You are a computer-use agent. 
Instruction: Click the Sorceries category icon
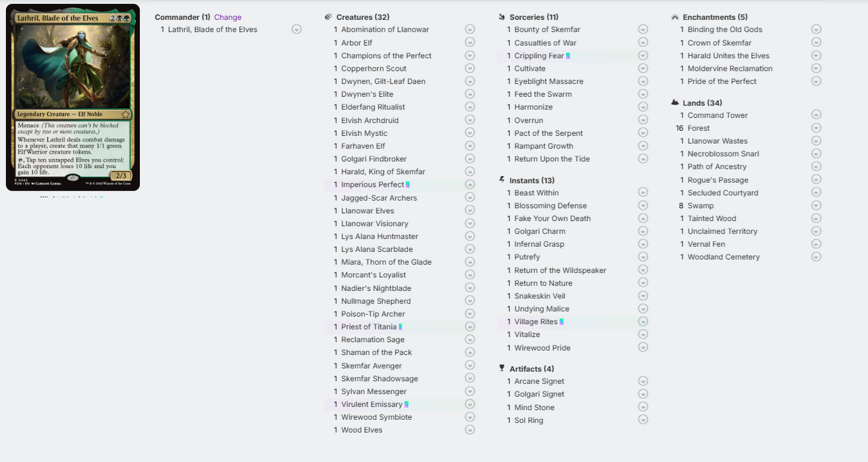[502, 17]
